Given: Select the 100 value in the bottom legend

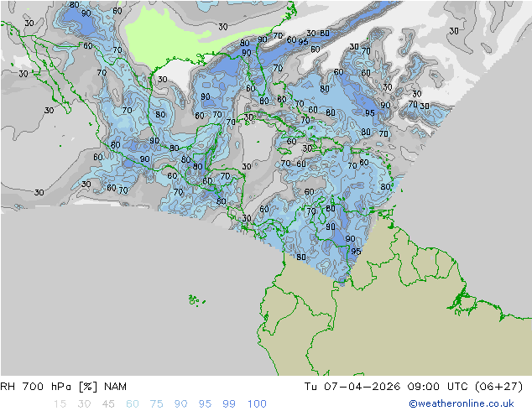Looking at the screenshot, I should tap(257, 404).
